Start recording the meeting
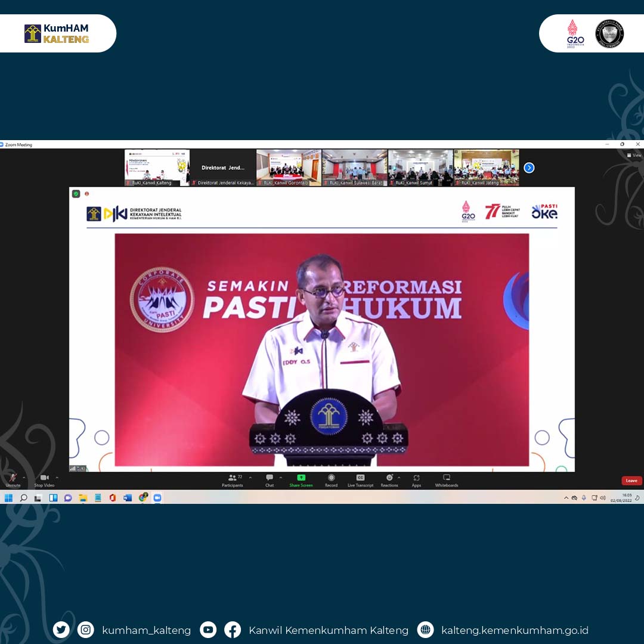 [x=331, y=480]
